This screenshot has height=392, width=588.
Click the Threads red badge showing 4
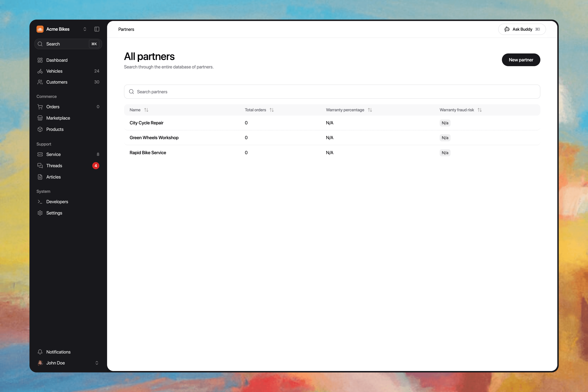click(96, 165)
